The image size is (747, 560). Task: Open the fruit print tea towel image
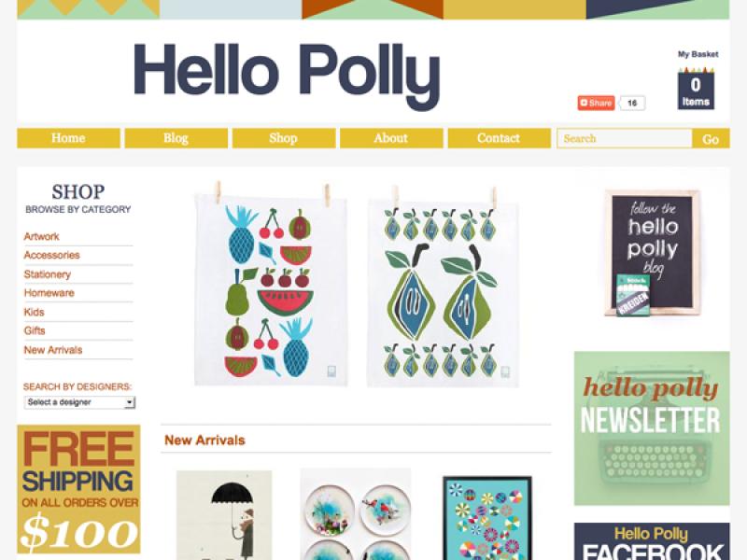[271, 285]
